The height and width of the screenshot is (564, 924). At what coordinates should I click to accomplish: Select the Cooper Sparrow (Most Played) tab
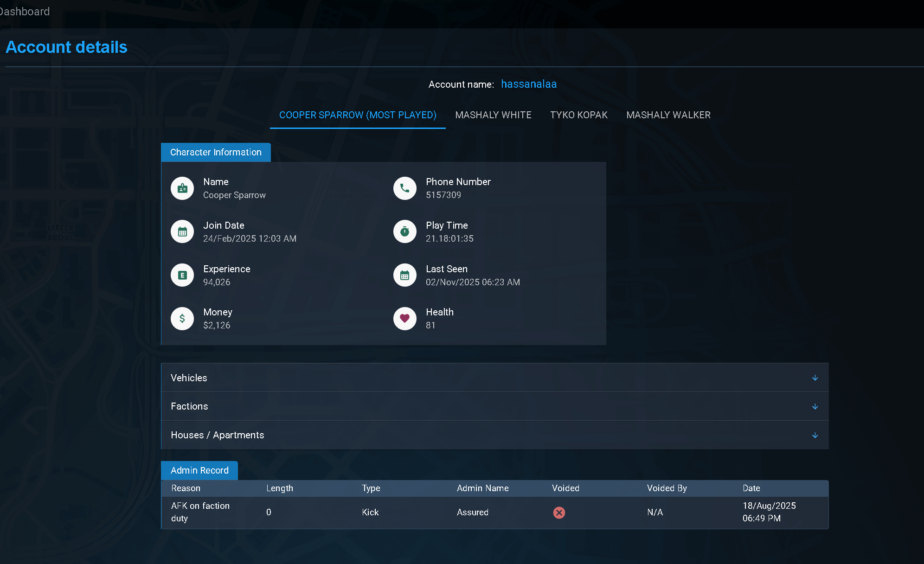(x=358, y=115)
